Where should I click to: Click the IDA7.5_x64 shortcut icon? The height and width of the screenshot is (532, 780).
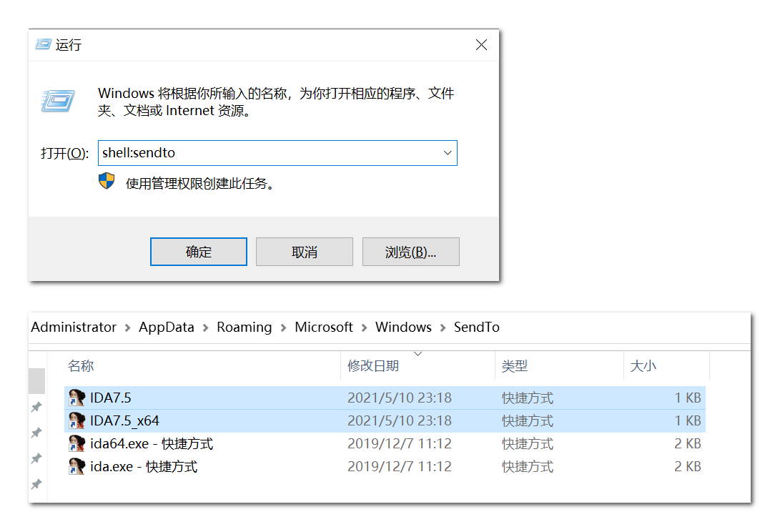point(76,420)
